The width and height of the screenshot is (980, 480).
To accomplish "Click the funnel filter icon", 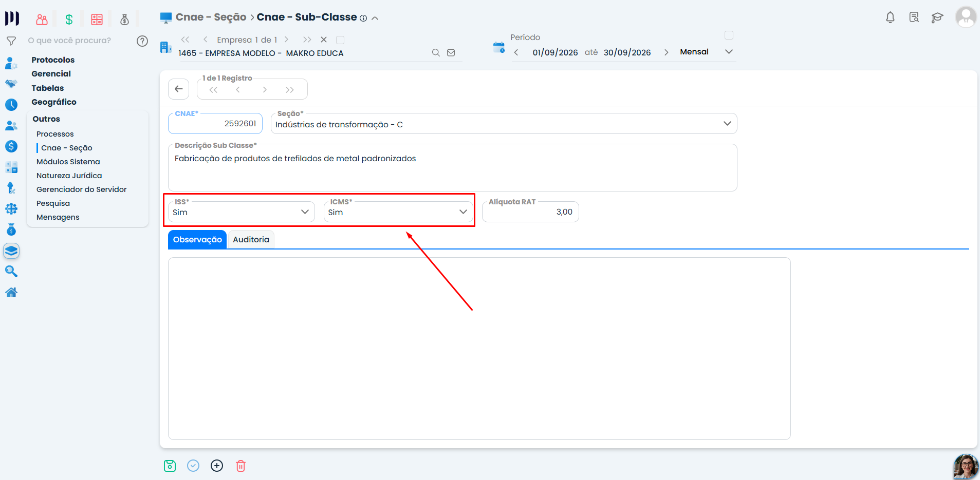I will click(x=11, y=41).
